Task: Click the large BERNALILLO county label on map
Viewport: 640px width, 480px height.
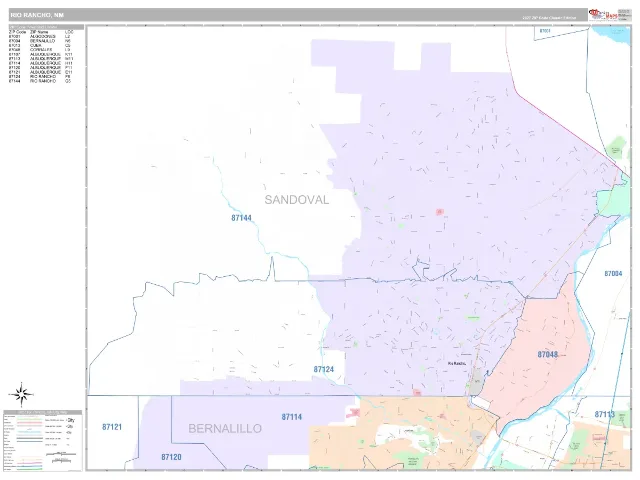Action: pyautogui.click(x=225, y=429)
